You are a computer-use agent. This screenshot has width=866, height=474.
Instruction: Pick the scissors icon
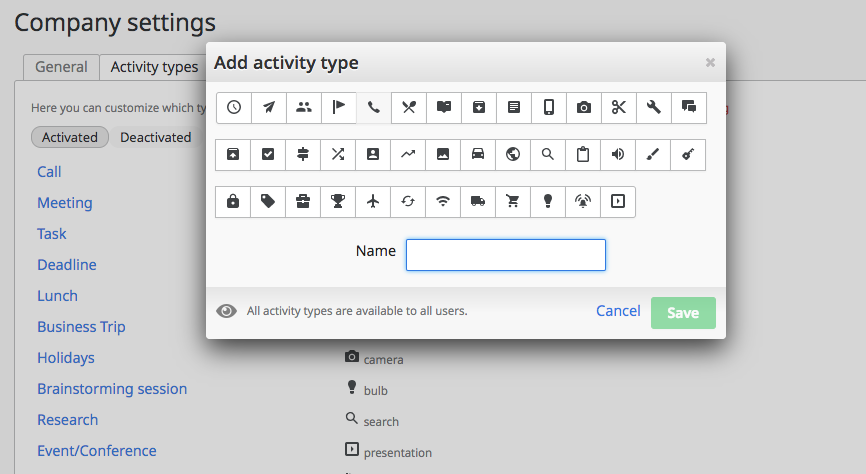coord(619,108)
